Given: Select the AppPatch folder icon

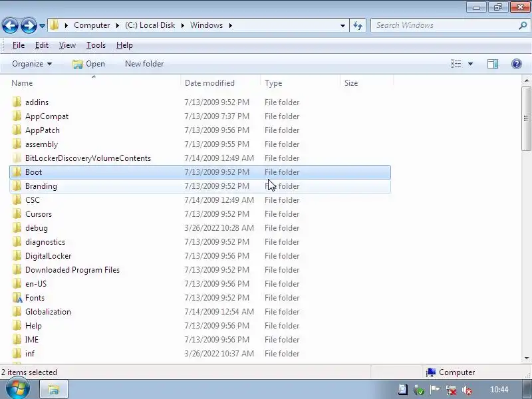Looking at the screenshot, I should click(17, 130).
